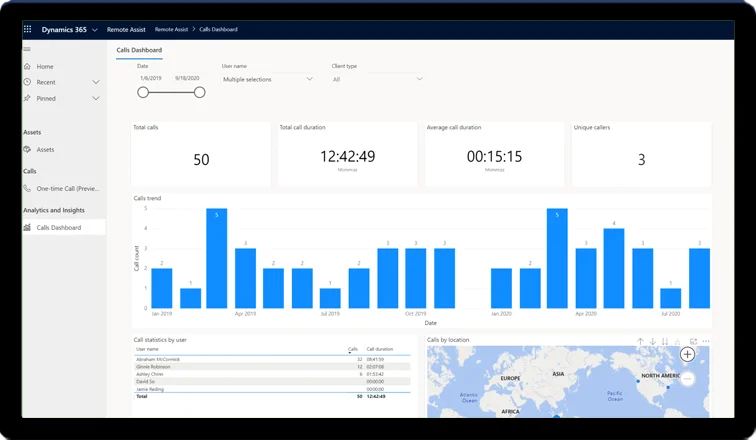The image size is (756, 440).
Task: Open more options ellipsis on Calls by location
Action: pos(706,341)
